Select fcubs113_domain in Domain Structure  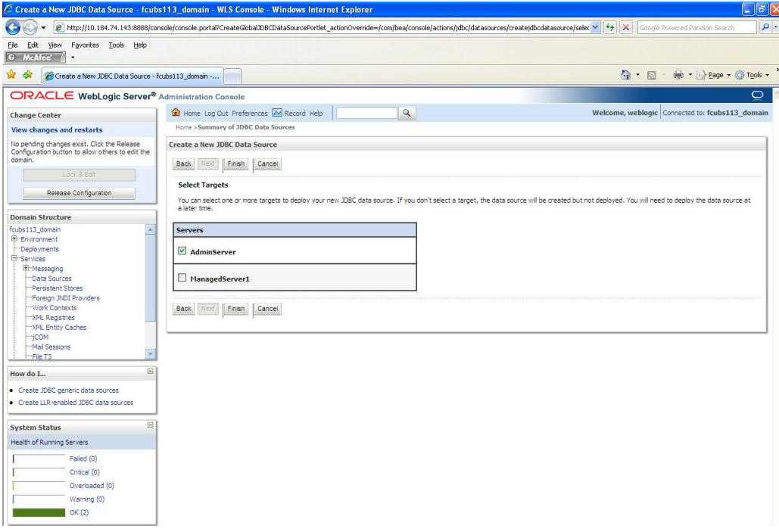point(35,229)
